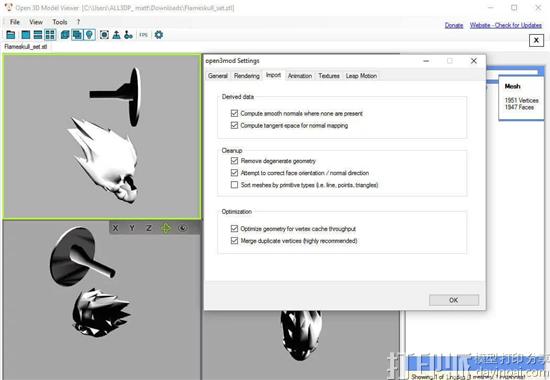Lock viewport camera to Z axis
The image size is (550, 380).
(149, 228)
